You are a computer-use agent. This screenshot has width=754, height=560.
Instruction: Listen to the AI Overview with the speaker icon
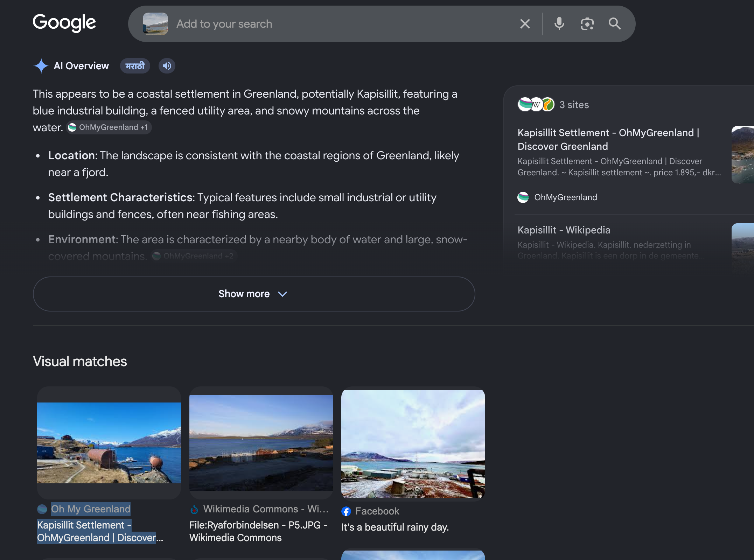[167, 66]
